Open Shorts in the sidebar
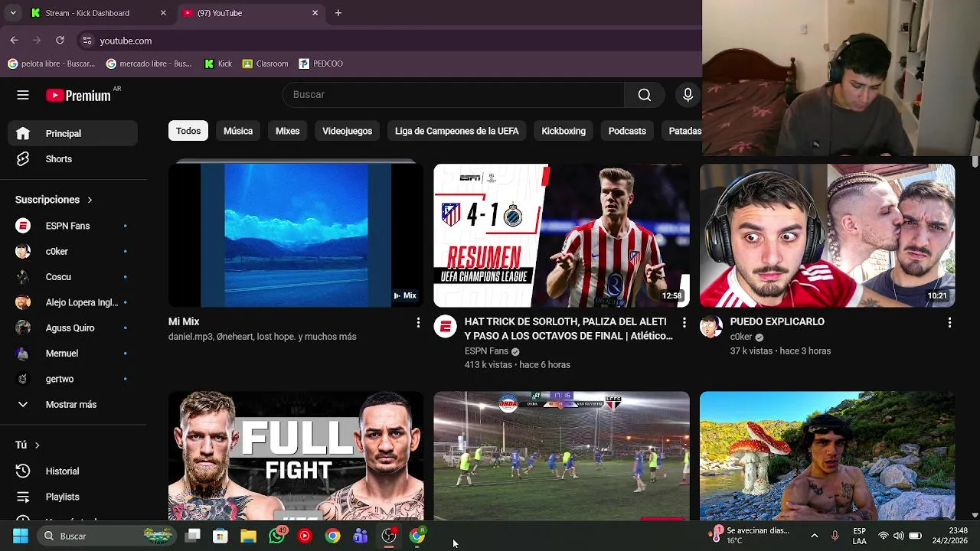The width and height of the screenshot is (980, 551). click(73, 159)
